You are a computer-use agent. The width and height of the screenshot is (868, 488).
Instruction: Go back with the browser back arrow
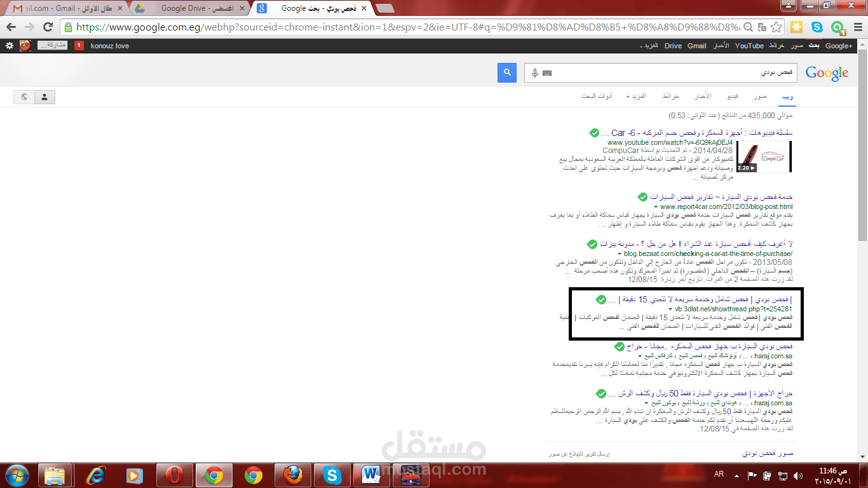11,27
